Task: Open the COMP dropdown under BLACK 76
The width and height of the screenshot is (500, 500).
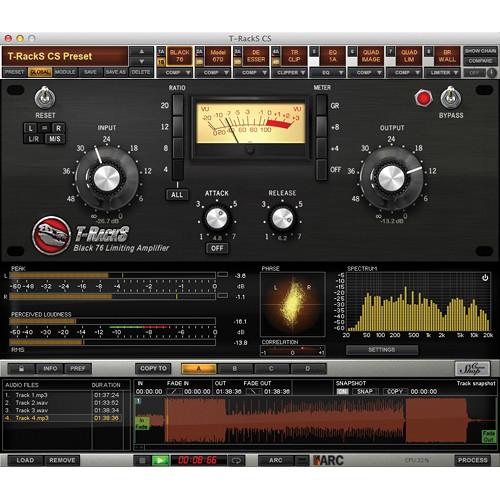Action: [175, 73]
